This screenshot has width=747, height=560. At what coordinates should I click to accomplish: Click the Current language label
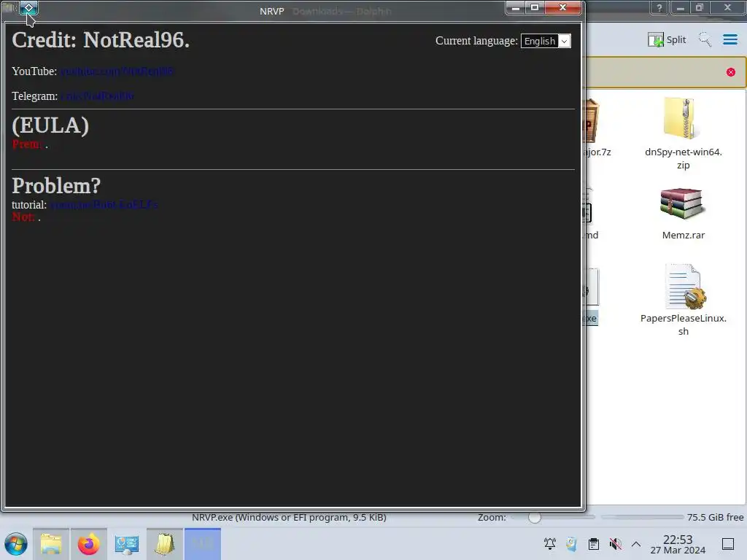476,41
